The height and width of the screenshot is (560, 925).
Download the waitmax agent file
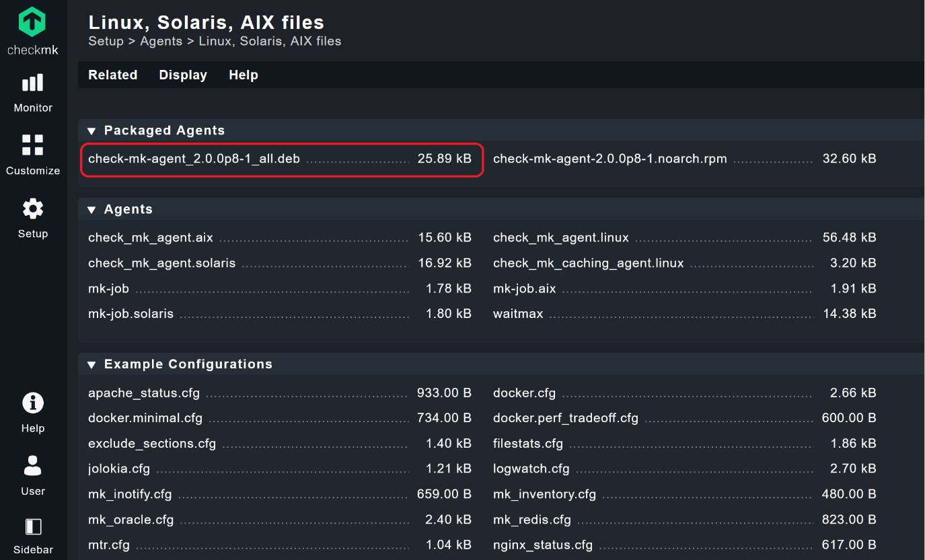click(517, 314)
